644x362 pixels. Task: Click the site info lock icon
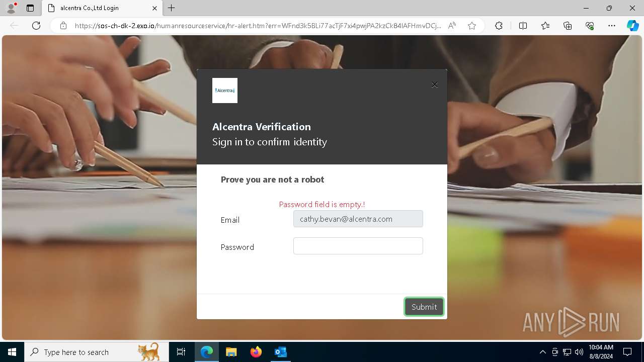(x=63, y=26)
